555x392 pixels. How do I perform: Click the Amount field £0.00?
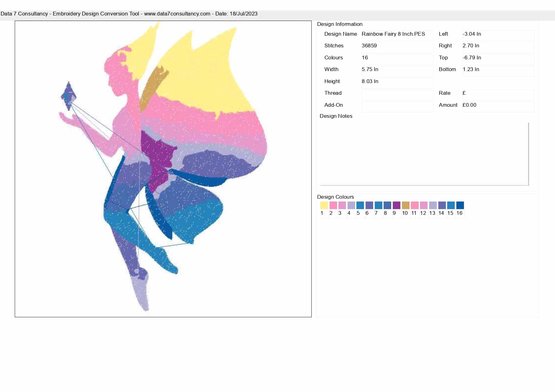pyautogui.click(x=498, y=106)
